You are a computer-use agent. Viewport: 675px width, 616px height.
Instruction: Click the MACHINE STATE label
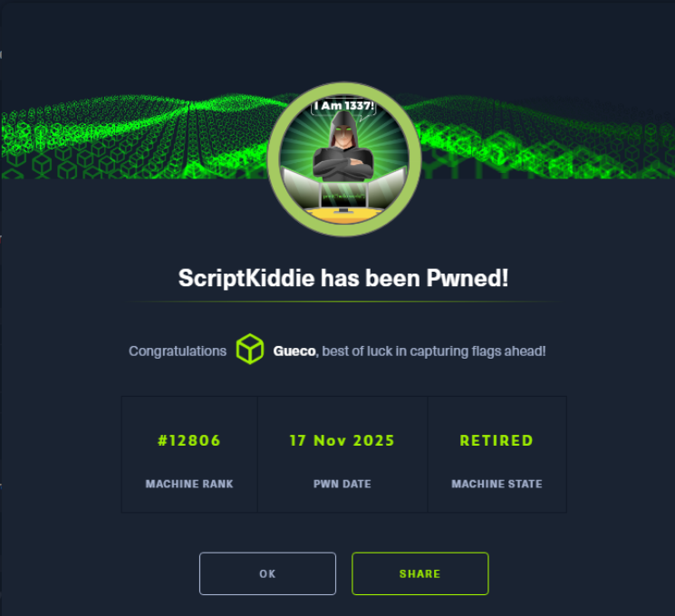[497, 484]
